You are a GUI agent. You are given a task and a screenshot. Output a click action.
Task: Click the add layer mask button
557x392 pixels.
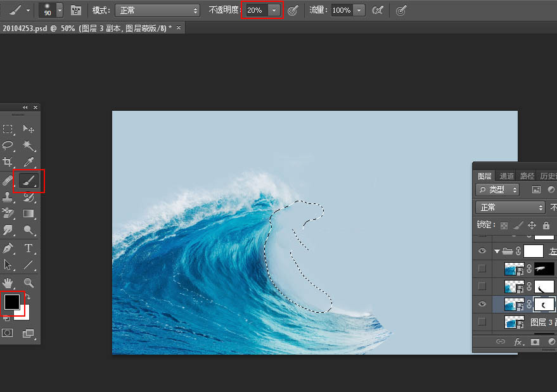pos(535,341)
